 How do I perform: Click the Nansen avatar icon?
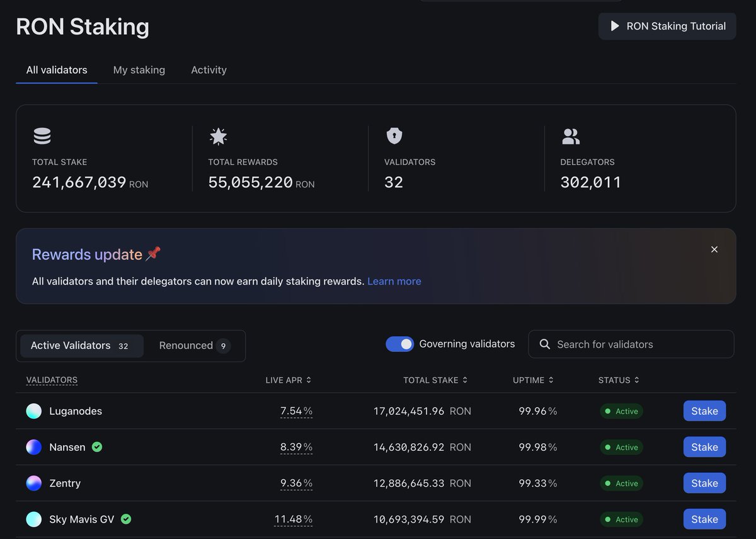tap(33, 447)
